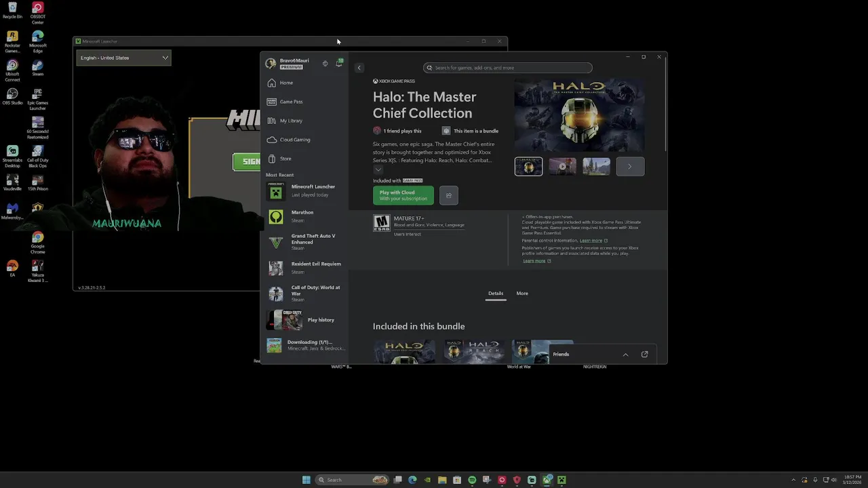Go back with Xbox back arrow

click(359, 68)
